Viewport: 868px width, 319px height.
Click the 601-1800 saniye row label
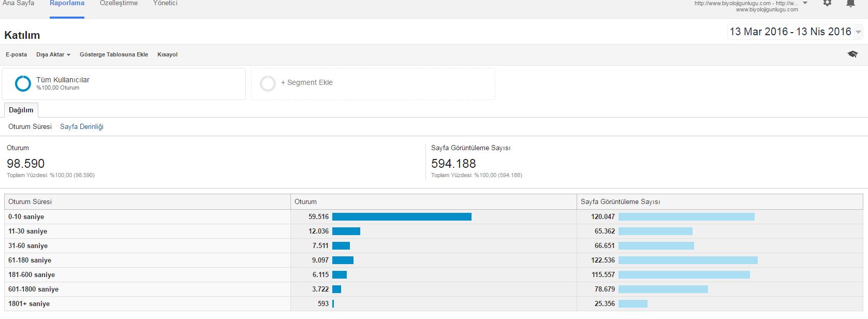pyautogui.click(x=33, y=289)
